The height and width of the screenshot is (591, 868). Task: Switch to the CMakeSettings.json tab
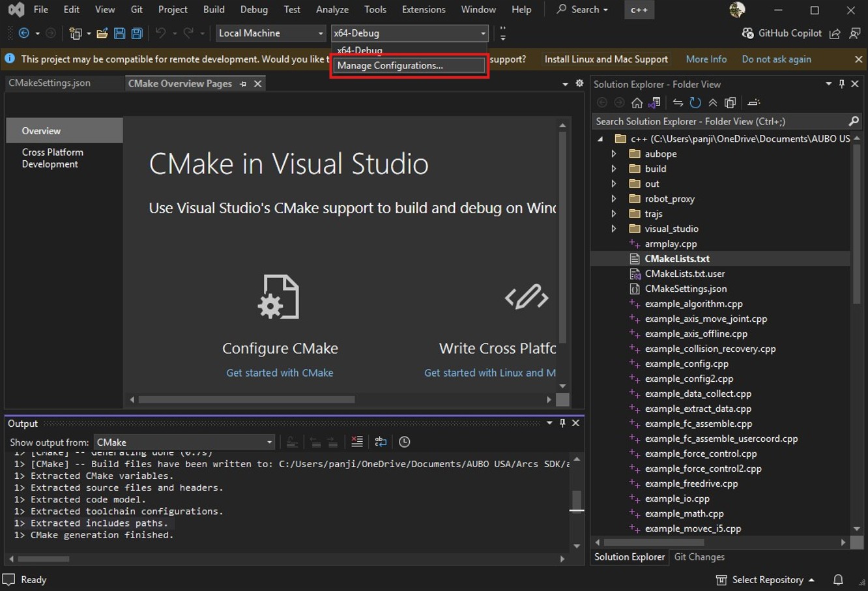point(50,83)
